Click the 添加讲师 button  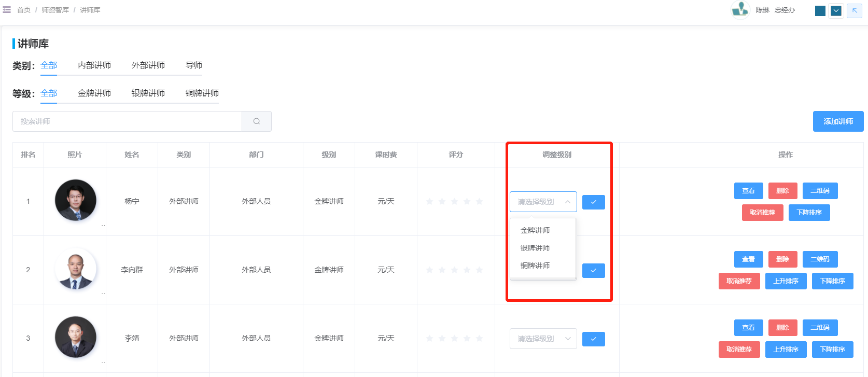pyautogui.click(x=838, y=121)
